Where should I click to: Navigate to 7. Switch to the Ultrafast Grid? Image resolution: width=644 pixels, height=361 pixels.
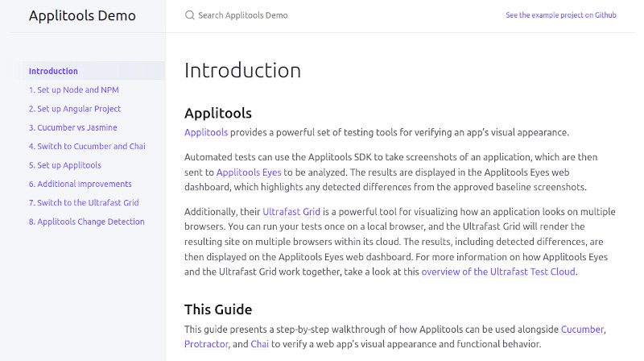(83, 203)
